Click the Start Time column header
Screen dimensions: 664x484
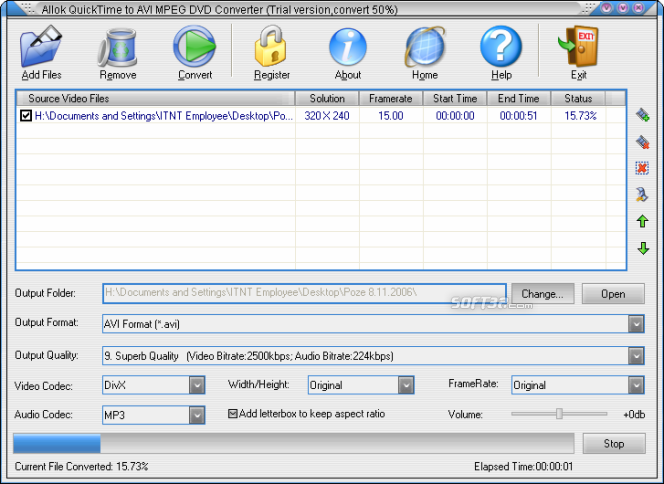click(x=455, y=98)
